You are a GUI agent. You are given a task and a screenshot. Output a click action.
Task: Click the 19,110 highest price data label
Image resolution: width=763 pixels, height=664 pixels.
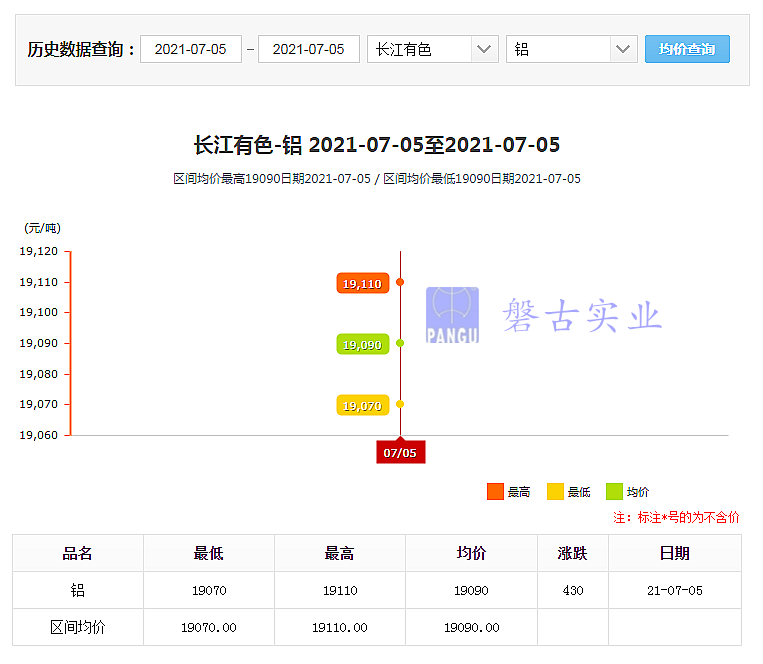click(x=363, y=283)
